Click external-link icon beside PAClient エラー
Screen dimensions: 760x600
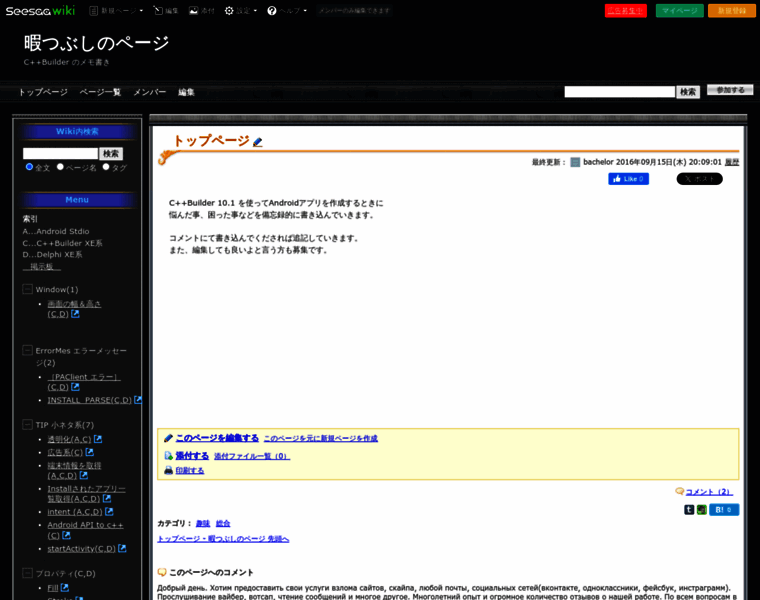pos(75,387)
